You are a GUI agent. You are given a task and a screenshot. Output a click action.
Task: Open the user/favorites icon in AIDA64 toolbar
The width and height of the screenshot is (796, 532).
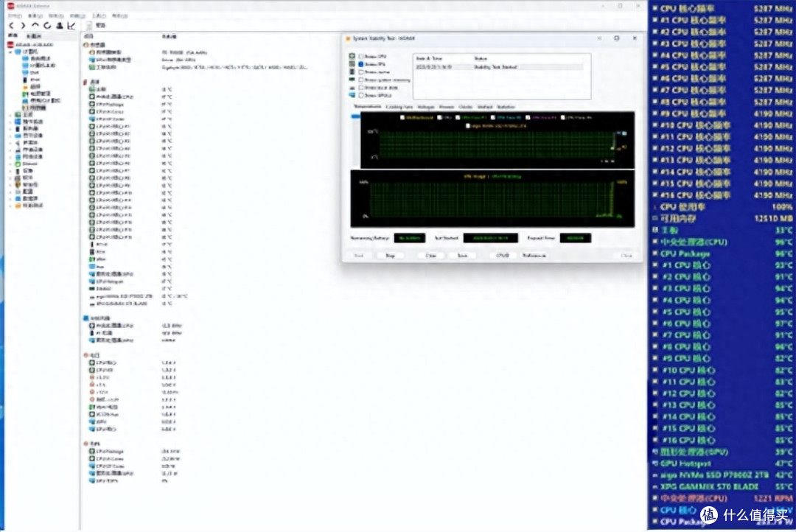pos(60,25)
